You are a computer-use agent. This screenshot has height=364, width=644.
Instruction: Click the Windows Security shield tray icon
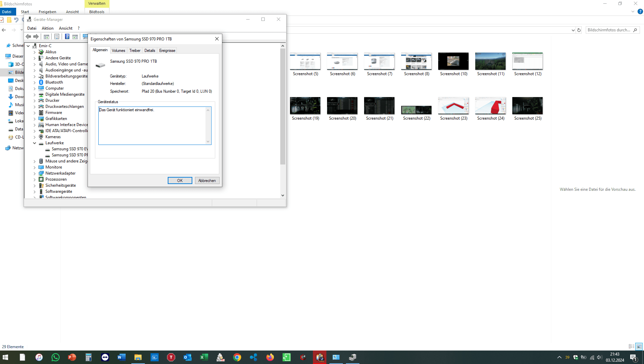pyautogui.click(x=576, y=357)
